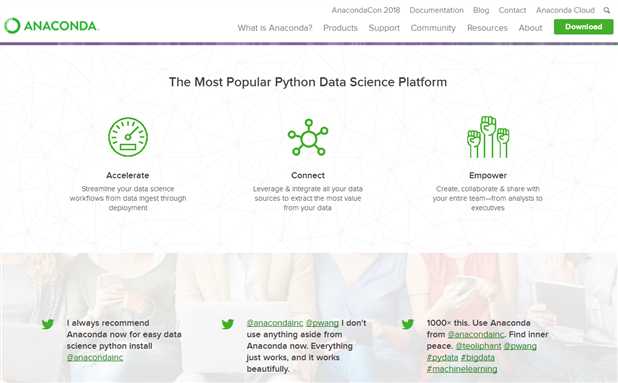Click the Accelerate heading
The image size is (618, 383).
pos(128,175)
